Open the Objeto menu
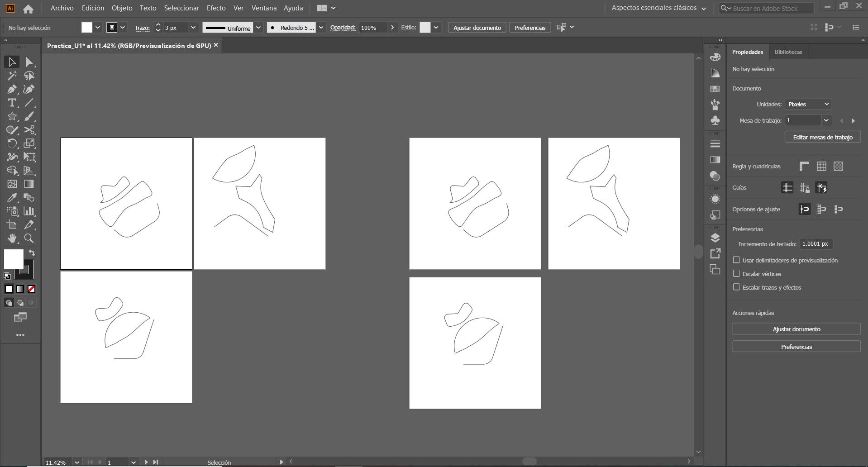 coord(122,8)
